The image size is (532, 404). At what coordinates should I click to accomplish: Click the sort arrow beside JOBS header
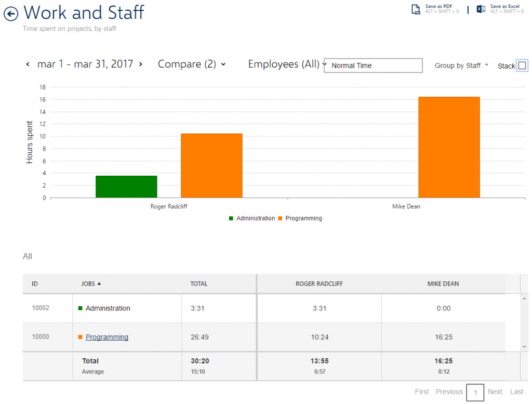[x=99, y=283]
